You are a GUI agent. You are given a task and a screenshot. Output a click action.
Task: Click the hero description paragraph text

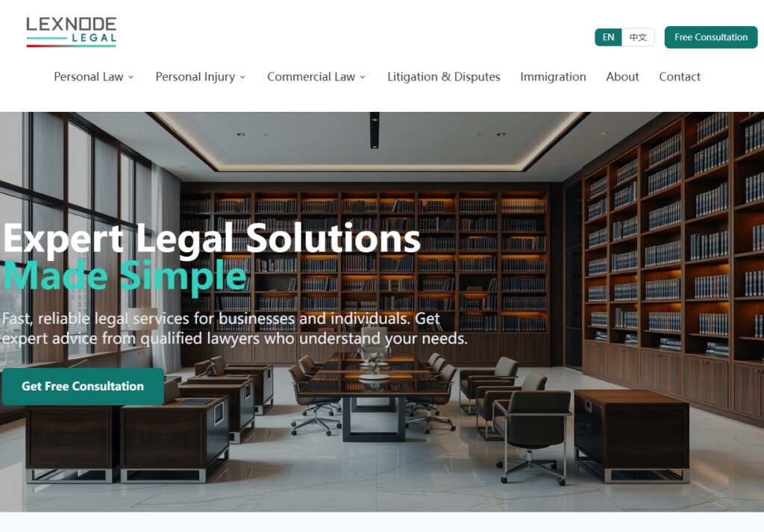[x=234, y=328]
